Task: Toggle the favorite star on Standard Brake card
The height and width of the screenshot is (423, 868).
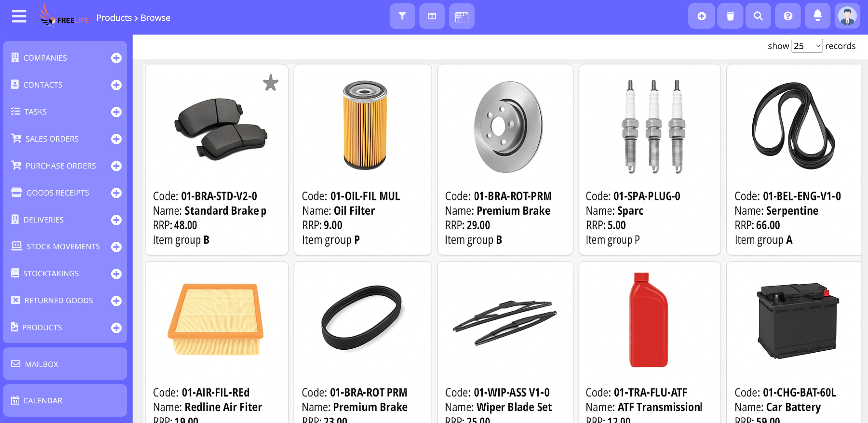Action: click(271, 83)
